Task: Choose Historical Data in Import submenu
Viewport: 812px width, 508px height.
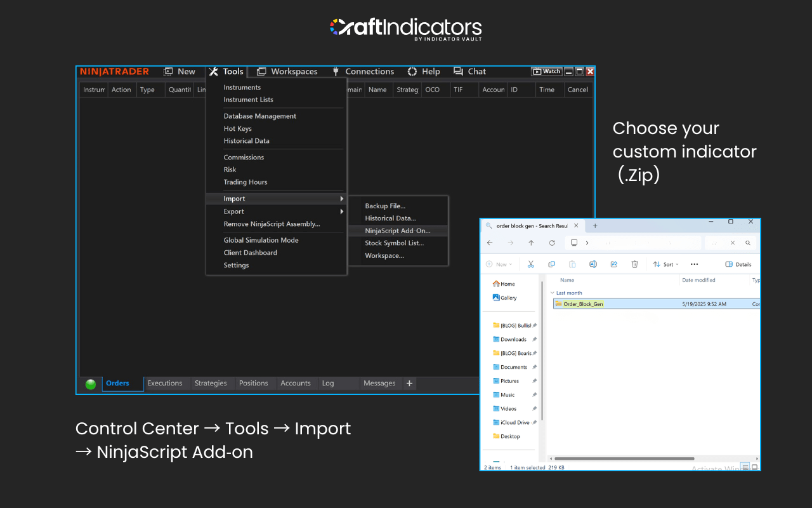Action: [x=390, y=218]
